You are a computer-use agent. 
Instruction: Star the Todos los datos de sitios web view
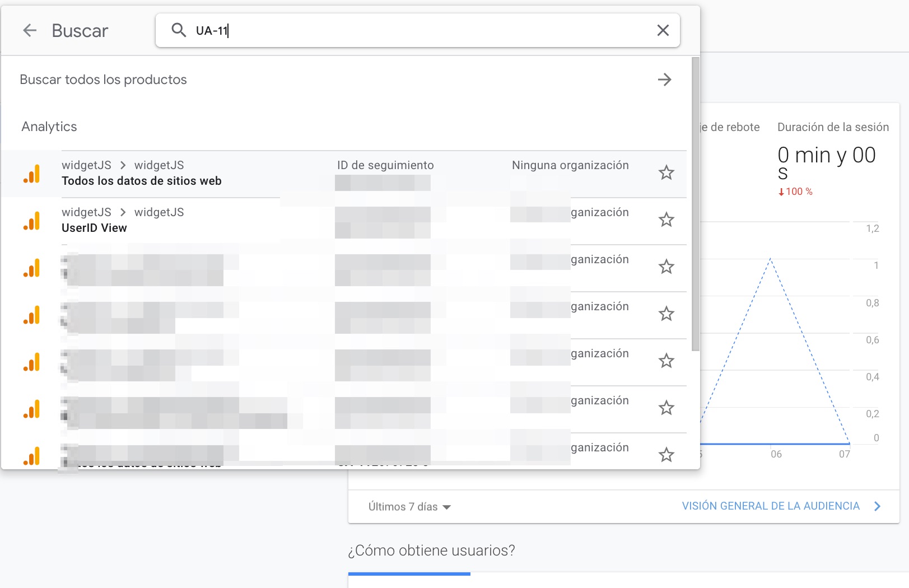pyautogui.click(x=666, y=172)
